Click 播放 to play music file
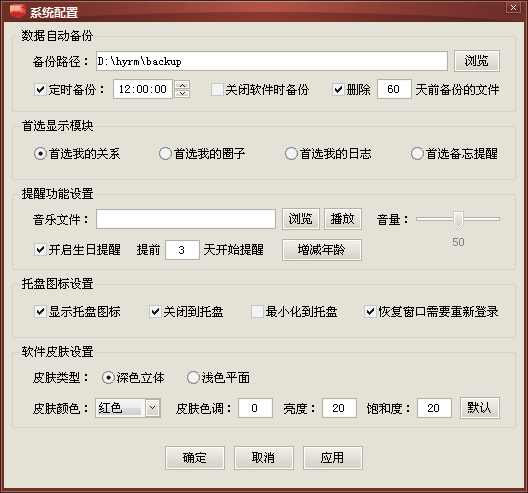This screenshot has width=528, height=493. click(343, 219)
